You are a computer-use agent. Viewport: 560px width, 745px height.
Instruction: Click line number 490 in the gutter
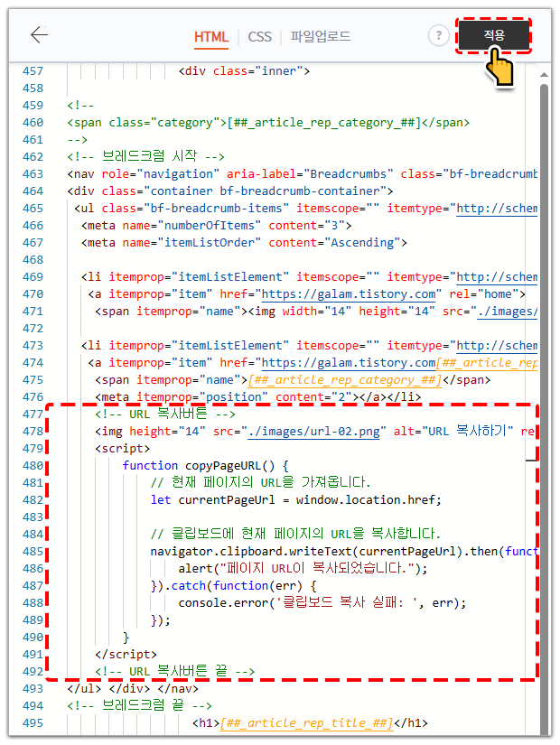pos(33,638)
